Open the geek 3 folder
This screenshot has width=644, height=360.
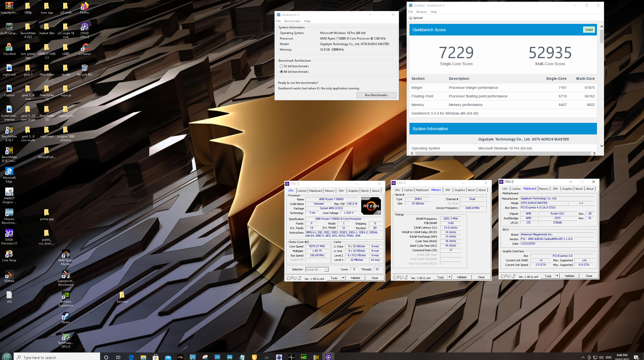point(28,70)
